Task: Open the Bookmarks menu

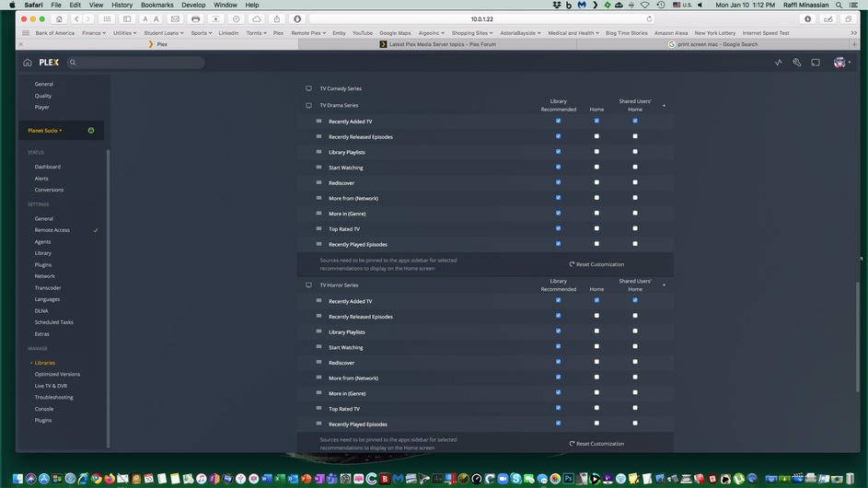Action: click(157, 5)
